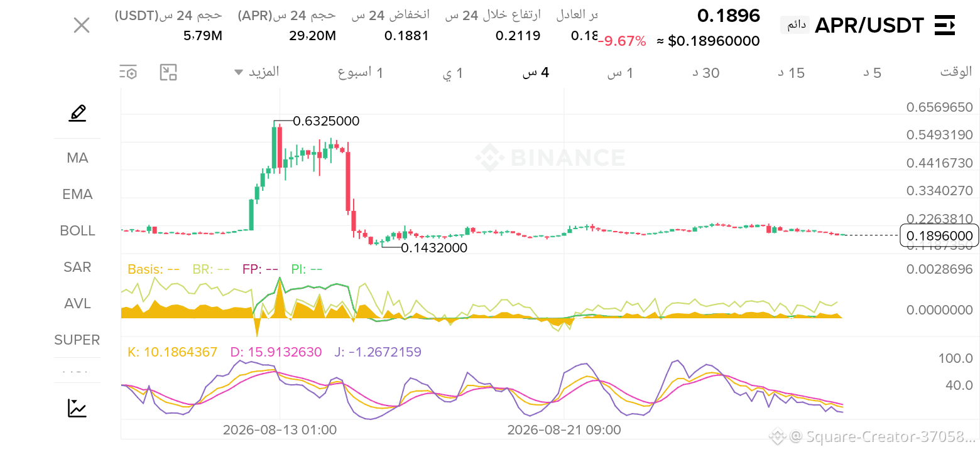Image resolution: width=980 pixels, height=452 pixels.
Task: Click the chart low label 0.1432000
Action: [434, 248]
